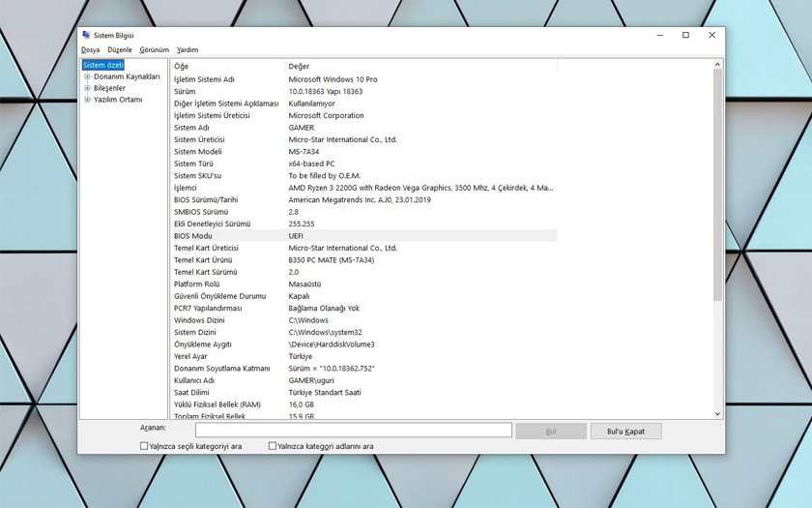Viewport: 812px width, 508px height.
Task: Open the Görünüm menu
Action: point(154,49)
